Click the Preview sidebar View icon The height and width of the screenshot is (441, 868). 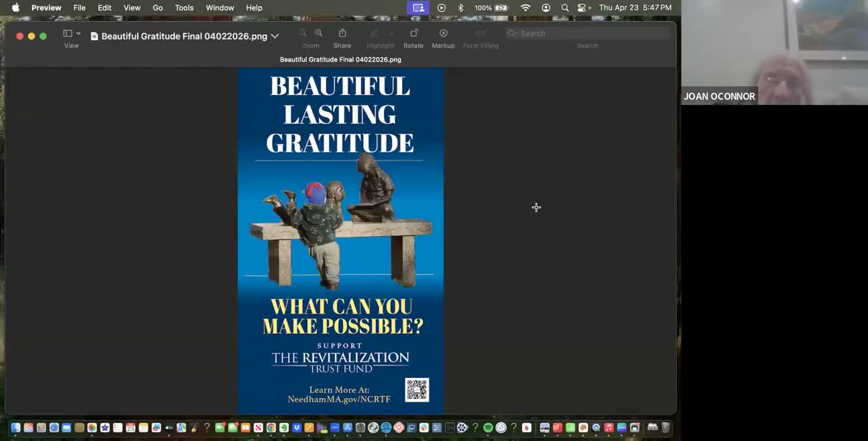[67, 33]
